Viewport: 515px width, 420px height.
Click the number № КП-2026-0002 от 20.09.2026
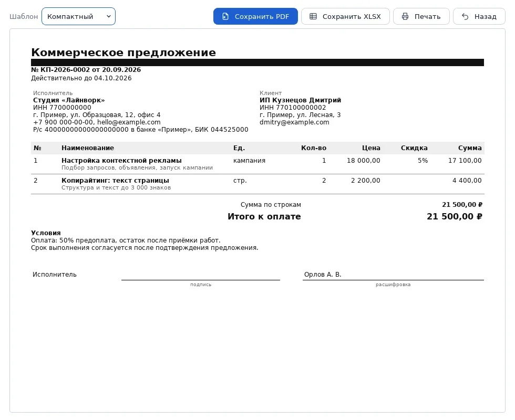86,69
